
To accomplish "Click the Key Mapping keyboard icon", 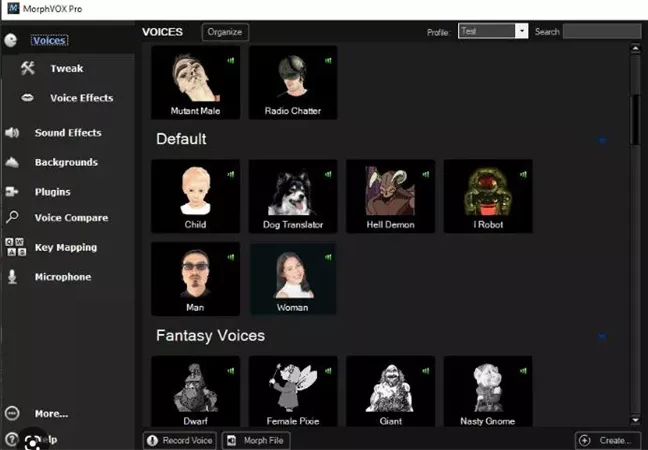I will click(15, 247).
